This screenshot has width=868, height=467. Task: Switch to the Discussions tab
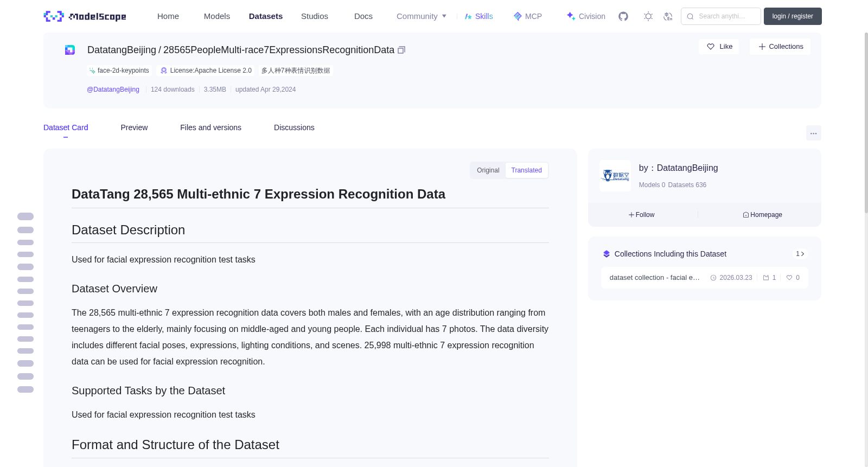[294, 127]
